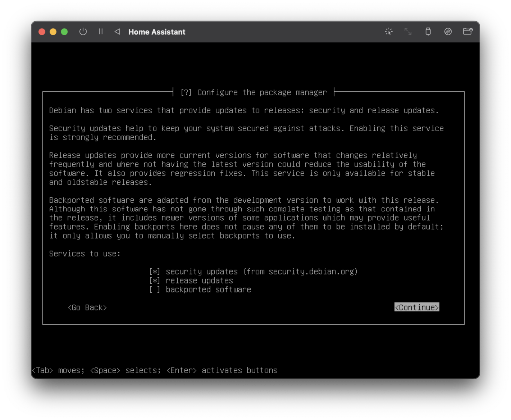Click the 'Services to use:' label
This screenshot has width=511, height=420.
[x=85, y=254]
